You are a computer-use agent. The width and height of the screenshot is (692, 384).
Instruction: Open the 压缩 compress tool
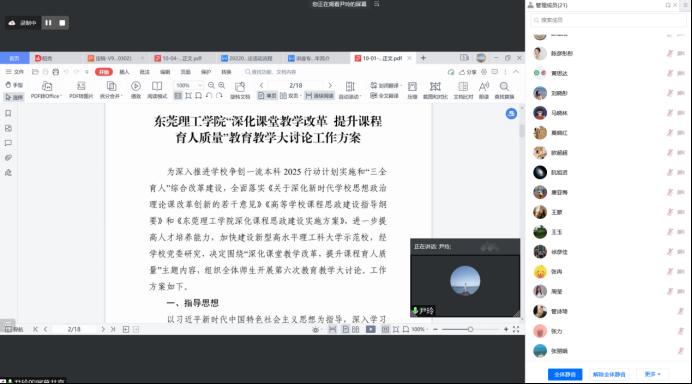[x=412, y=90]
